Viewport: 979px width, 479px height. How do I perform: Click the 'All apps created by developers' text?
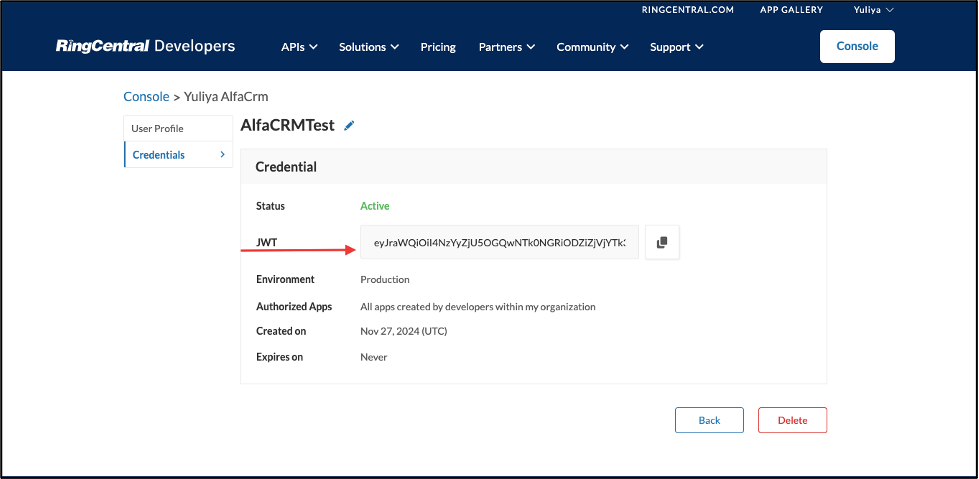click(478, 307)
